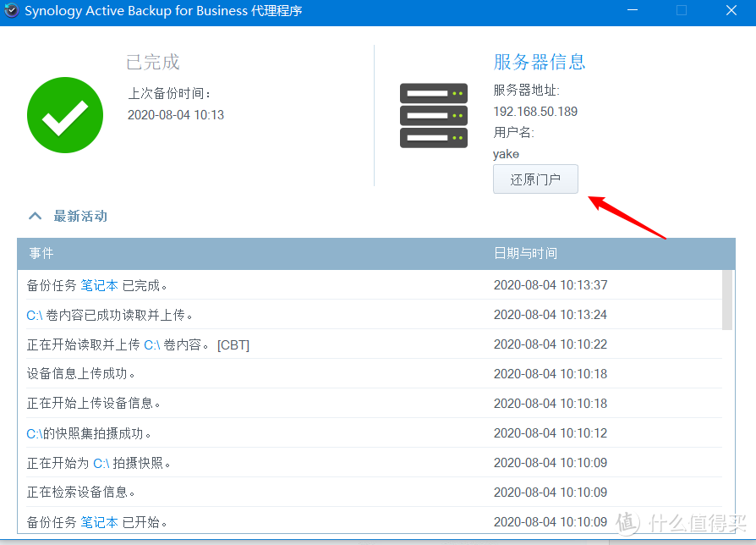Click the 最新活动 section title
The width and height of the screenshot is (756, 545).
80,216
